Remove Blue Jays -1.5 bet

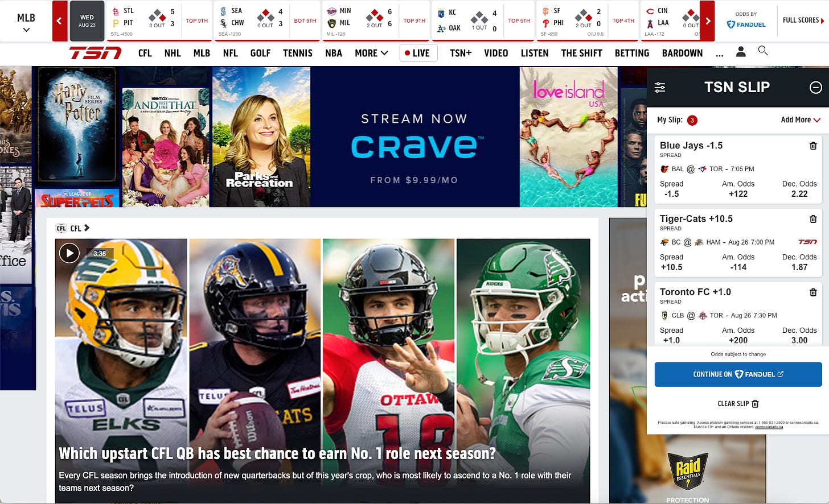[813, 146]
